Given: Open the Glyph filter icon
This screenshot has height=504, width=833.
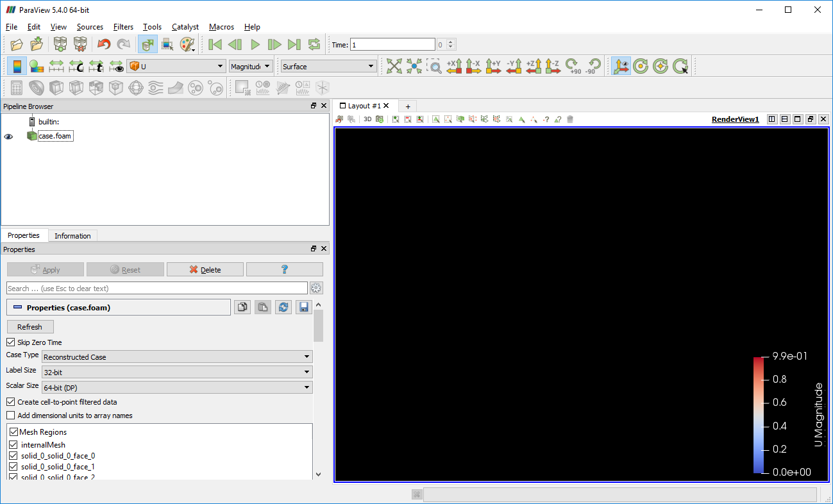Looking at the screenshot, I should pyautogui.click(x=136, y=88).
